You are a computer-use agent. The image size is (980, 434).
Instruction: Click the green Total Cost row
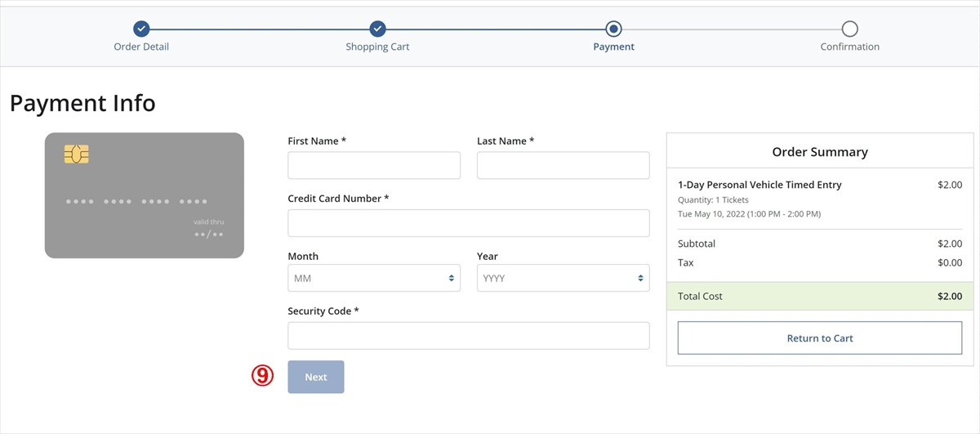(x=820, y=296)
